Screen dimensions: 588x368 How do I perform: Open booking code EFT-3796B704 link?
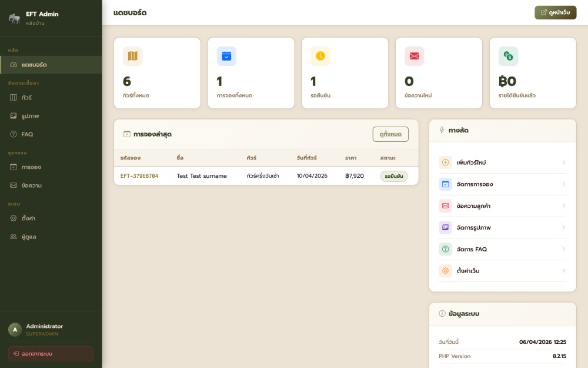click(139, 176)
